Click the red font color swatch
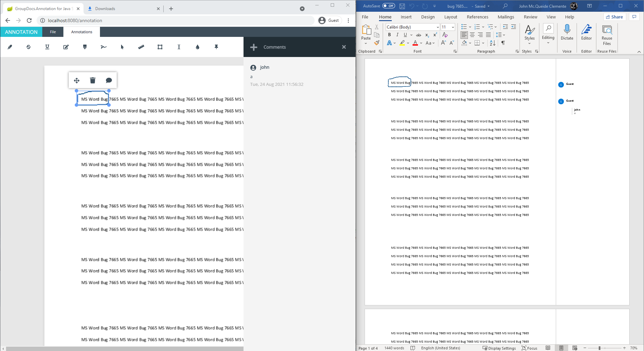644x351 pixels. [415, 43]
